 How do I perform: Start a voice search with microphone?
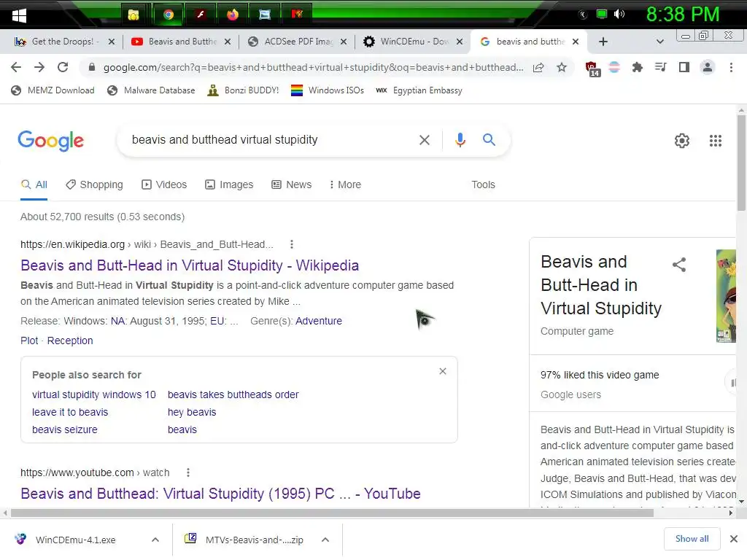point(460,140)
